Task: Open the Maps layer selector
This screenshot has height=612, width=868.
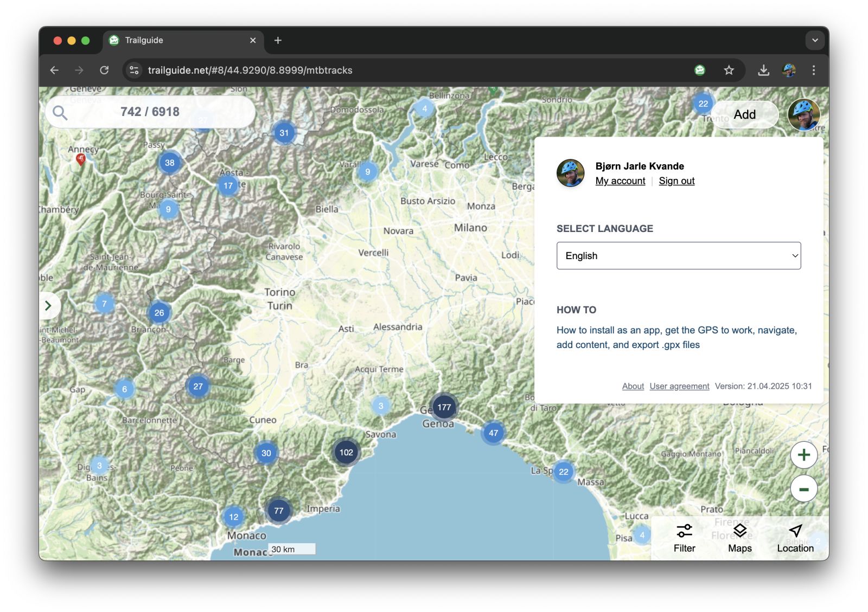Action: click(739, 538)
